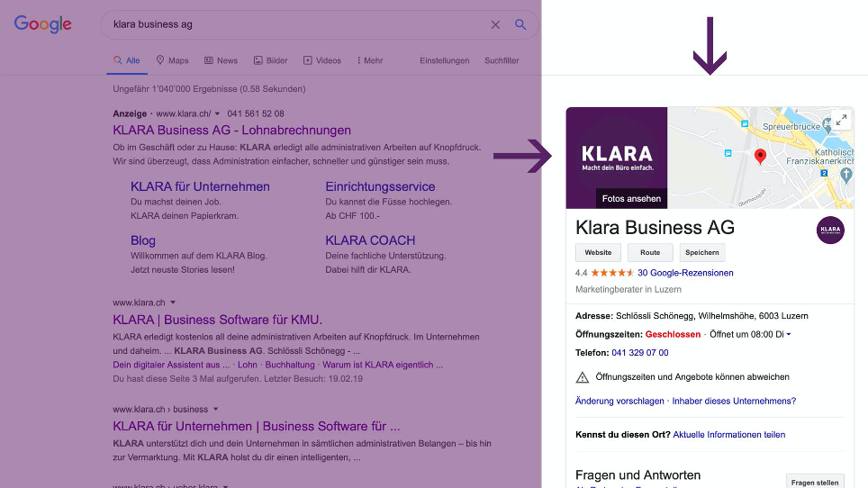This screenshot has width=868, height=488.
Task: Click phone number 041 329 07 00
Action: [640, 352]
